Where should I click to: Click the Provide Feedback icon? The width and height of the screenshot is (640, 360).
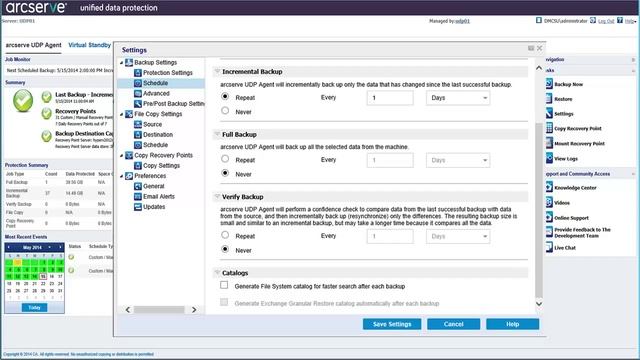549,232
